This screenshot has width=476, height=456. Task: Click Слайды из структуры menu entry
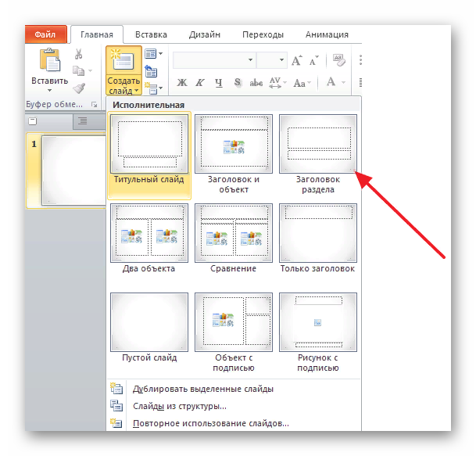click(234, 406)
